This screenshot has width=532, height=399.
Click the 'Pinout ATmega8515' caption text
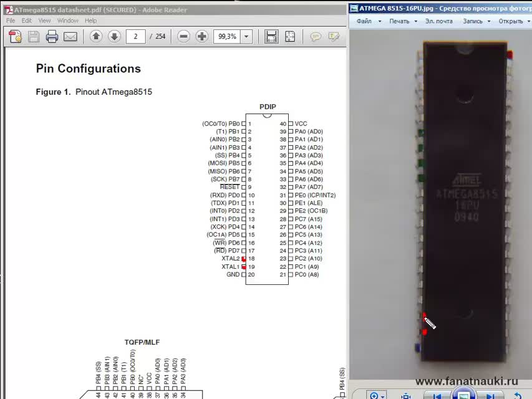pyautogui.click(x=114, y=92)
